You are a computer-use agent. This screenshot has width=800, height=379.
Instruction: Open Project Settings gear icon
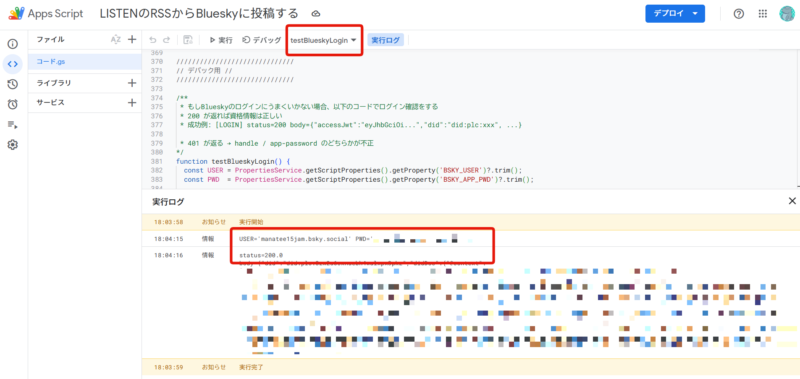point(13,145)
